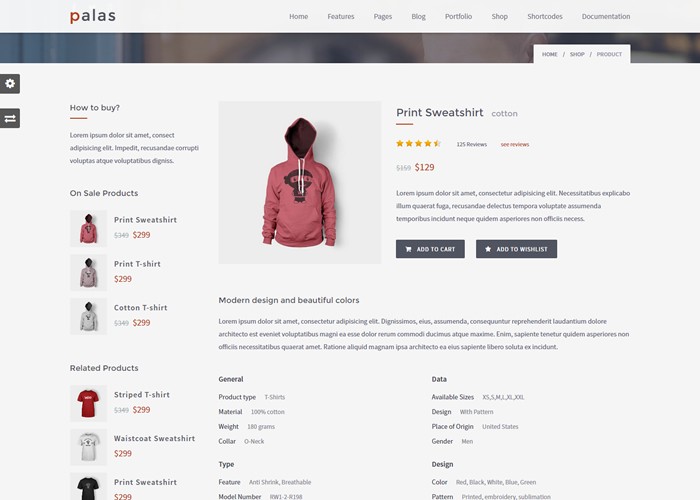The height and width of the screenshot is (500, 700).
Task: Click the compare arrows side icon
Action: coord(10,118)
